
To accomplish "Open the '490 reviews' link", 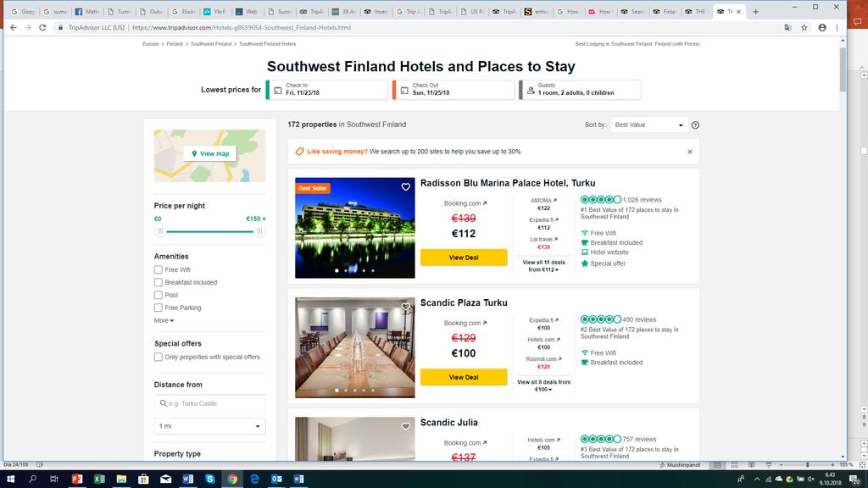I will click(639, 319).
